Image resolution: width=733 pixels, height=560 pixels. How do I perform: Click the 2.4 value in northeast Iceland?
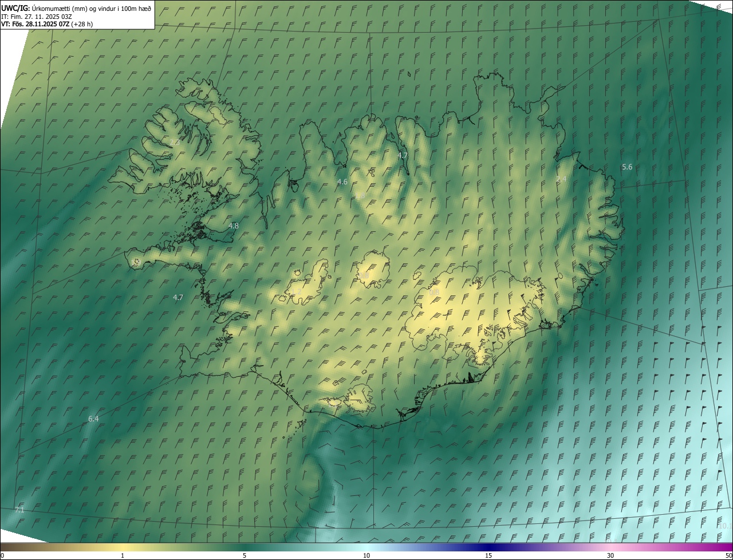click(561, 179)
